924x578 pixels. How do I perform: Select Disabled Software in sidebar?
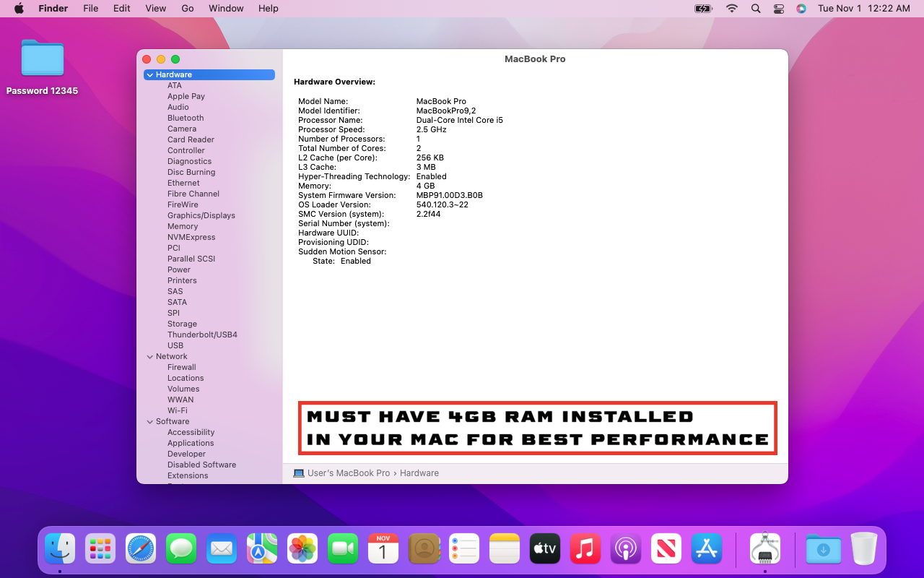click(201, 465)
